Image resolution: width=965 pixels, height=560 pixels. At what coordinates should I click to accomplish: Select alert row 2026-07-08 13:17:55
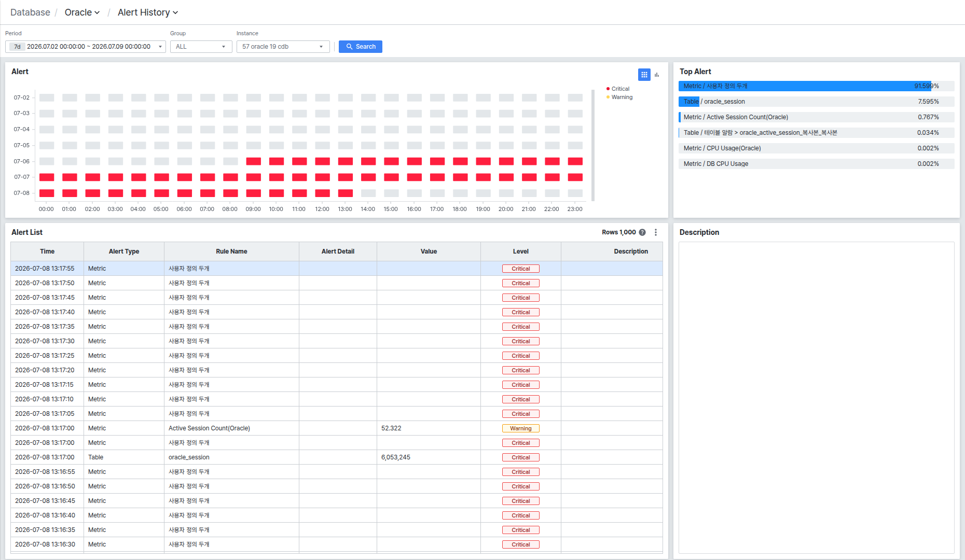pos(337,269)
